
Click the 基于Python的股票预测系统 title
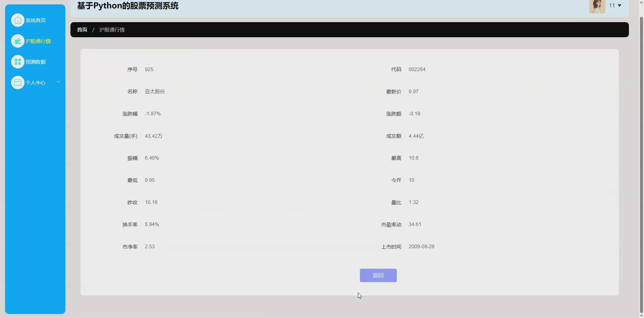pos(128,6)
